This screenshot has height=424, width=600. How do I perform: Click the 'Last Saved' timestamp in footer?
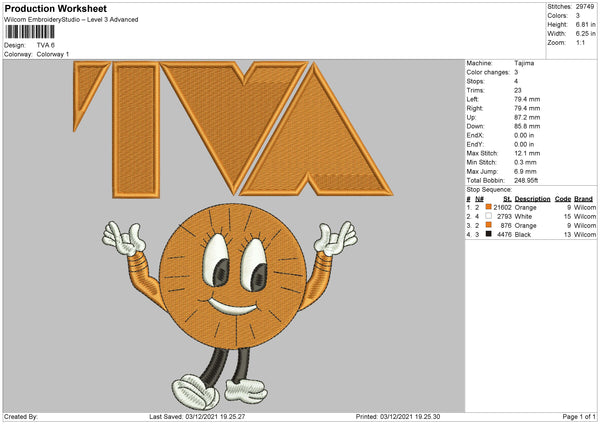(x=197, y=417)
